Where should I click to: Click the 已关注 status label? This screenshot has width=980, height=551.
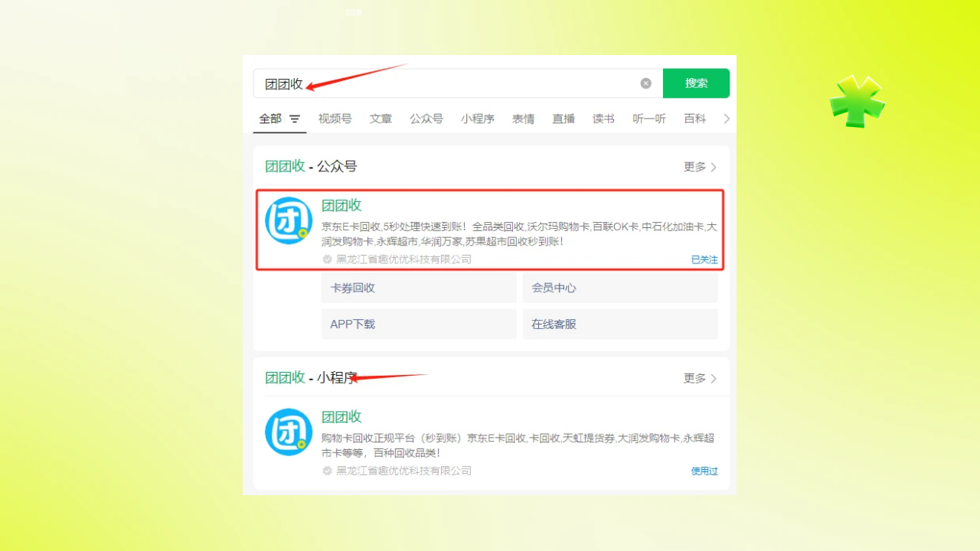pos(704,259)
